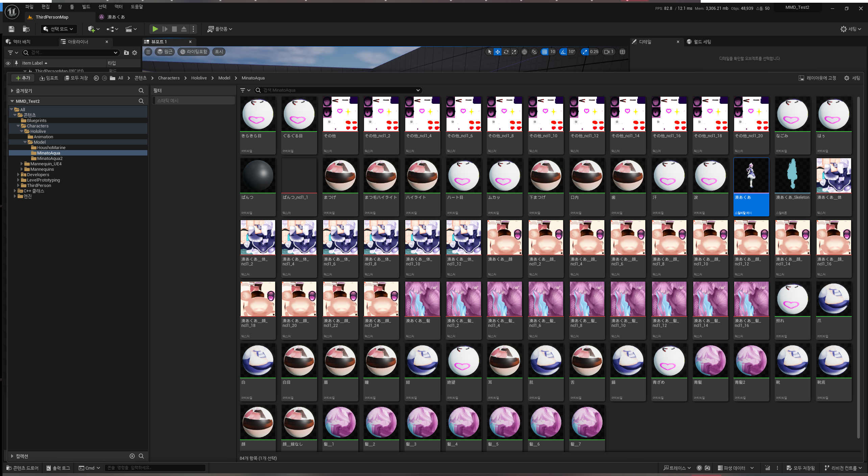
Task: Open the 선택 모드 dropdown
Action: coord(59,29)
